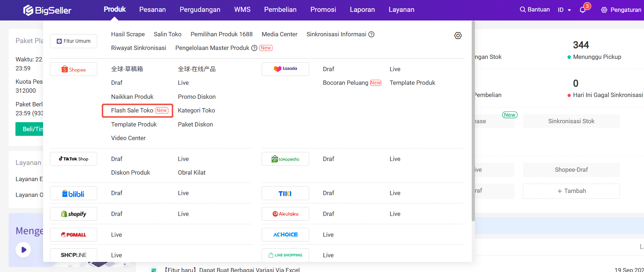This screenshot has width=644, height=272.
Task: Click the BigSeller logo
Action: point(47,10)
